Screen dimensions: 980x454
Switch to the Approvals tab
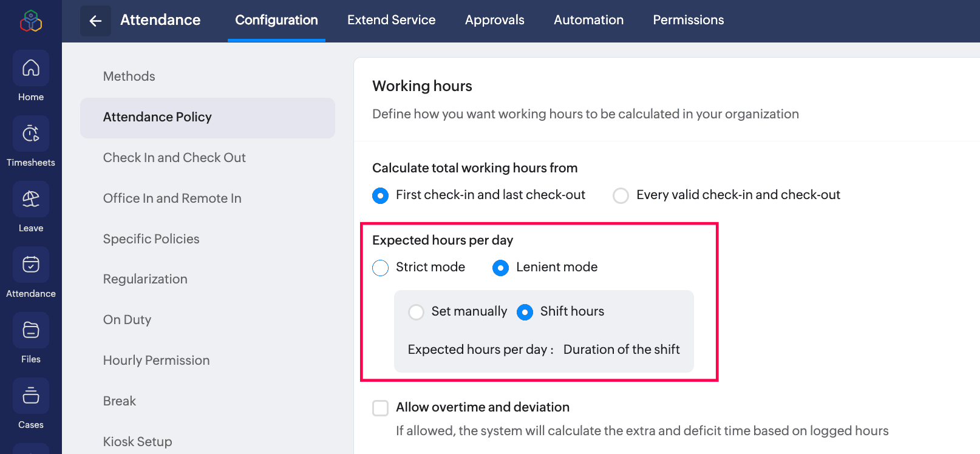coord(495,20)
